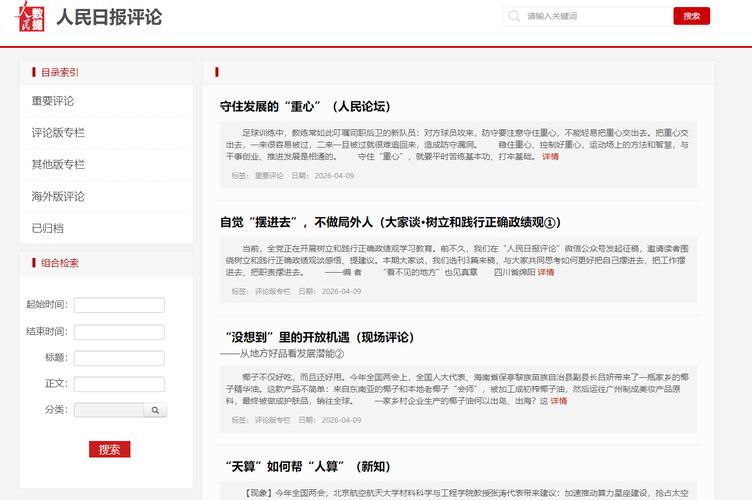The width and height of the screenshot is (752, 500).
Task: Click 详情 link of 没想到里的开放机遇 summary
Action: [x=558, y=401]
